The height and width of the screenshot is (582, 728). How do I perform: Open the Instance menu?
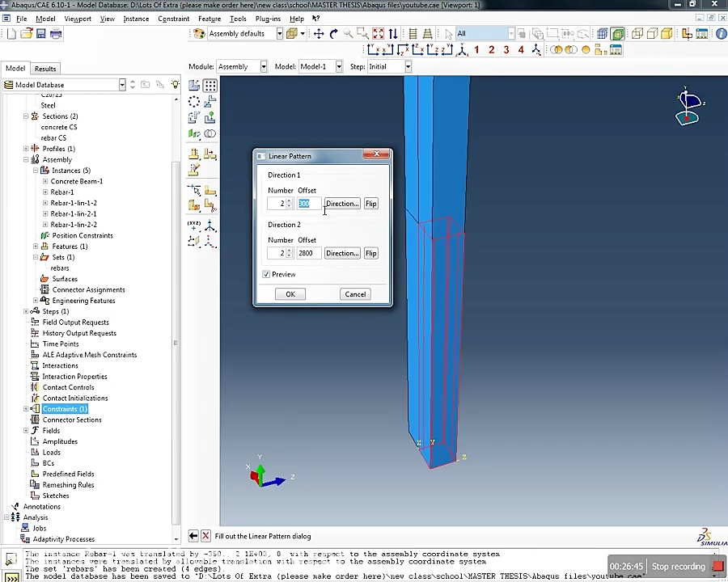(136, 19)
